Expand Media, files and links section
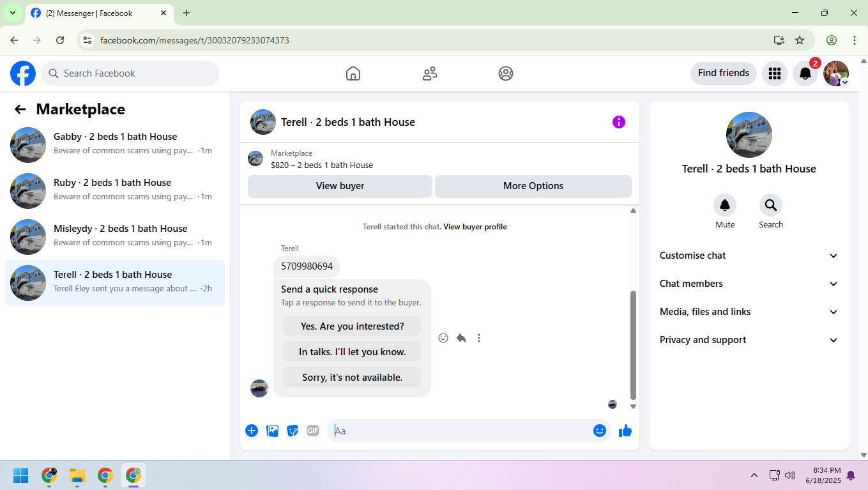Image resolution: width=868 pixels, height=490 pixels. click(749, 312)
